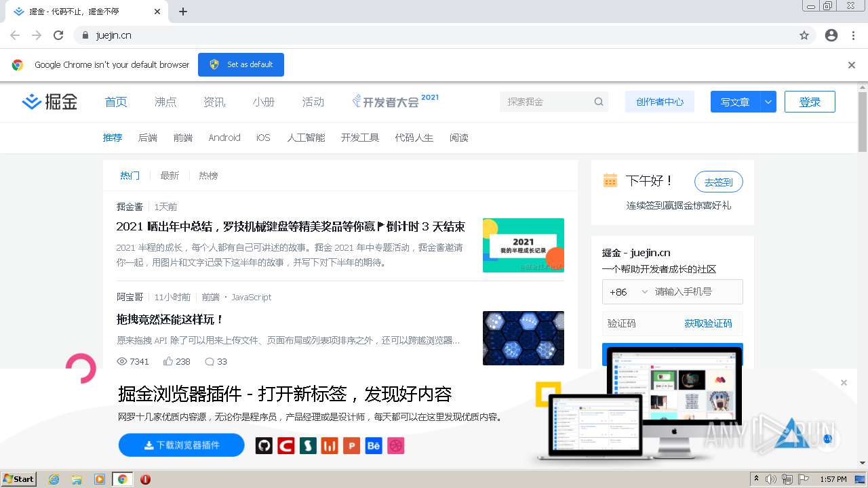The image size is (868, 488).
Task: Switch to the 开发工具 category tab
Action: [x=360, y=138]
